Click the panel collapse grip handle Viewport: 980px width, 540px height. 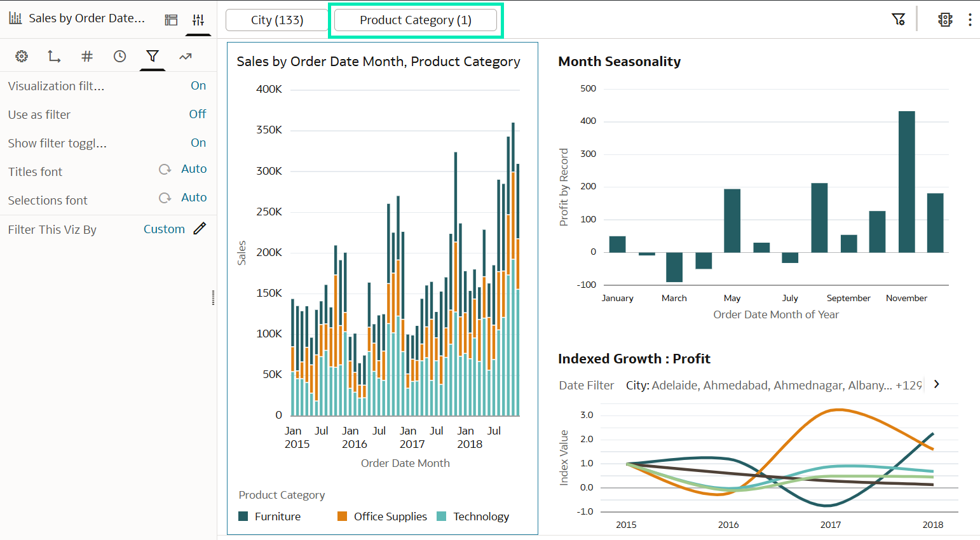point(213,297)
